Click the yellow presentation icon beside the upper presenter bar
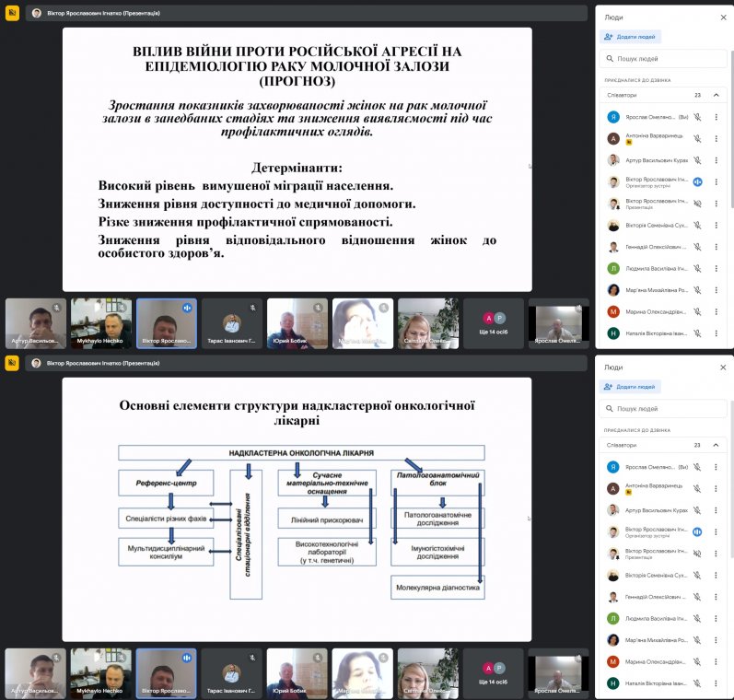The width and height of the screenshot is (734, 700). tap(12, 13)
